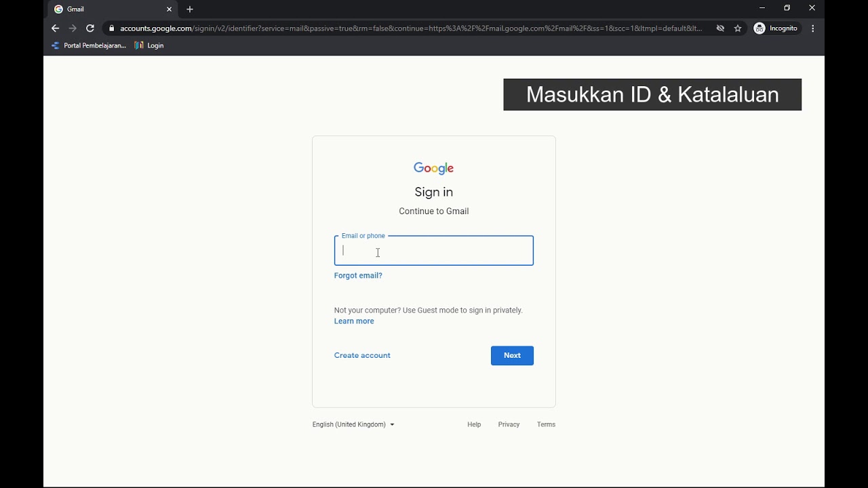
Task: Focus the Email or phone field
Action: [x=434, y=250]
